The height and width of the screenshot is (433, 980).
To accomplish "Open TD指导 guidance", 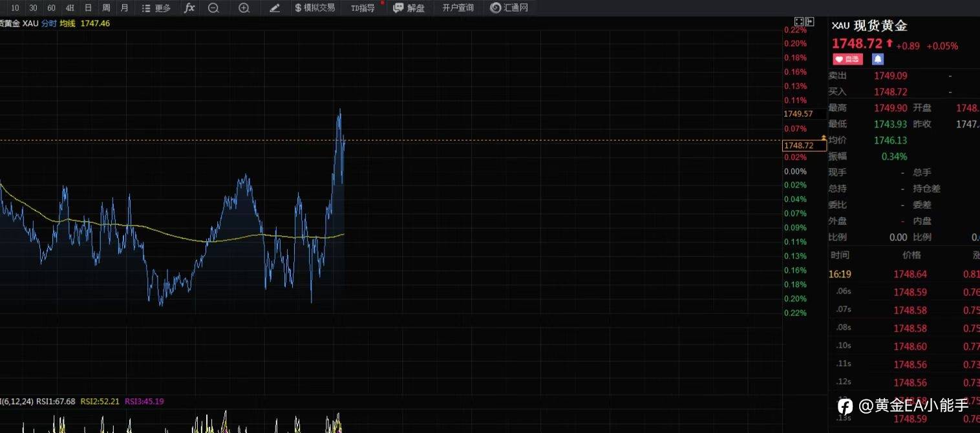I will [x=363, y=8].
